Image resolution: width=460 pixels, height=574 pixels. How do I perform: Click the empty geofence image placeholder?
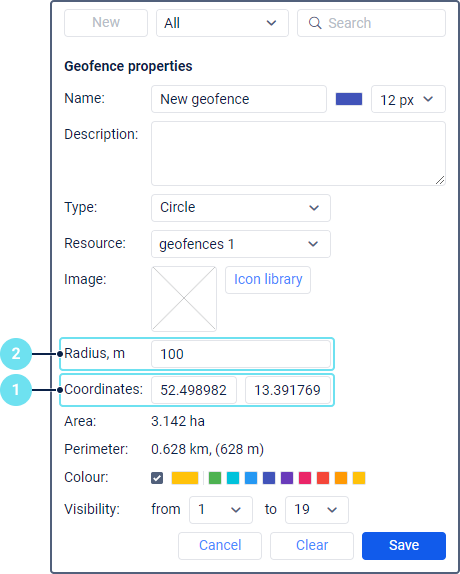click(184, 299)
